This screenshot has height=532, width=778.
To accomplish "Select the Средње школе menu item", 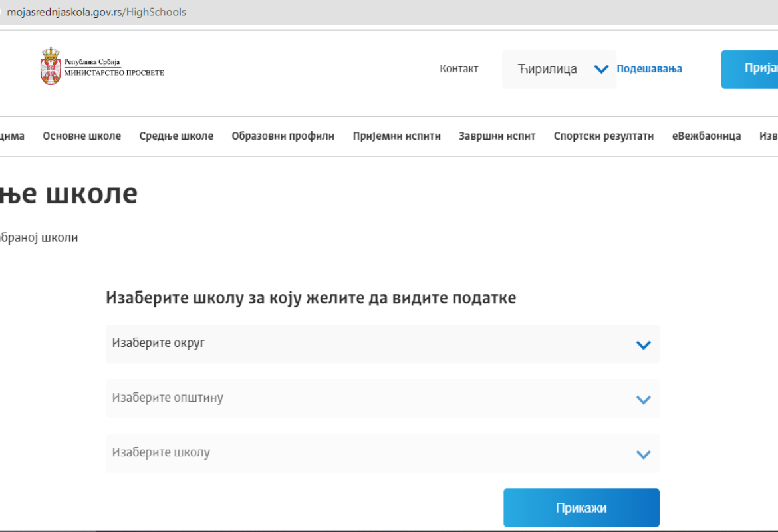I will [x=176, y=136].
